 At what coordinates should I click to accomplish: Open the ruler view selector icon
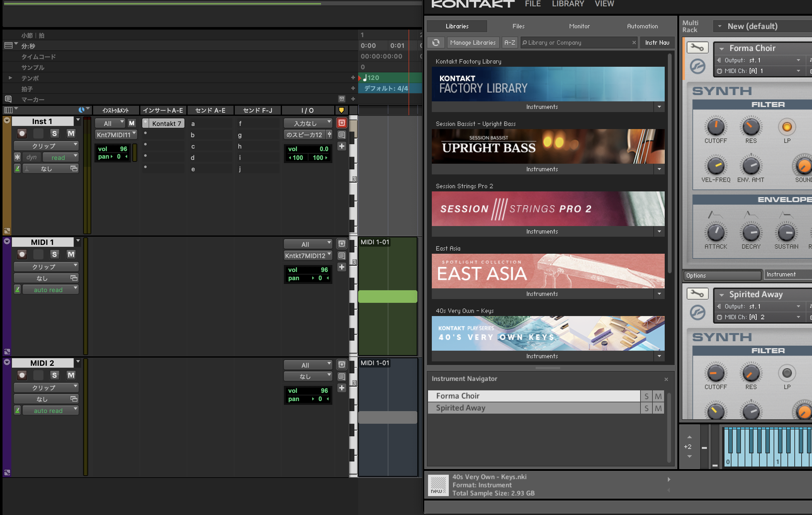point(8,45)
